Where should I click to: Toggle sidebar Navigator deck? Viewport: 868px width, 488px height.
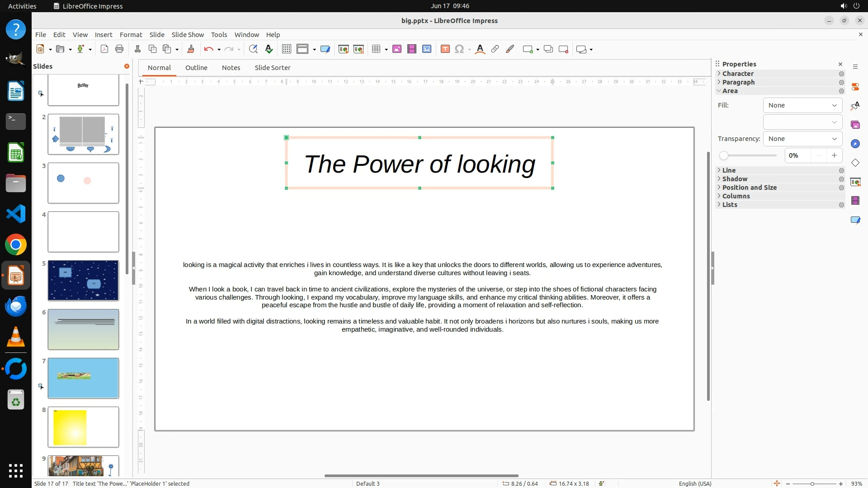(855, 144)
